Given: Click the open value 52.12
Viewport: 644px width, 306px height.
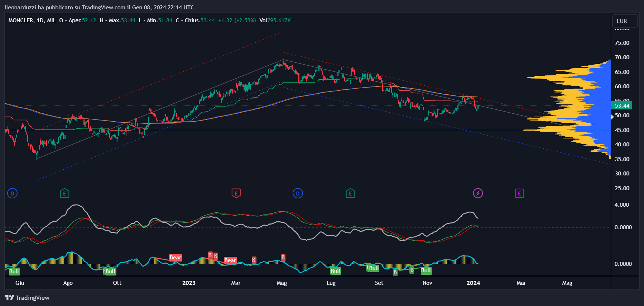Looking at the screenshot, I should click(89, 20).
